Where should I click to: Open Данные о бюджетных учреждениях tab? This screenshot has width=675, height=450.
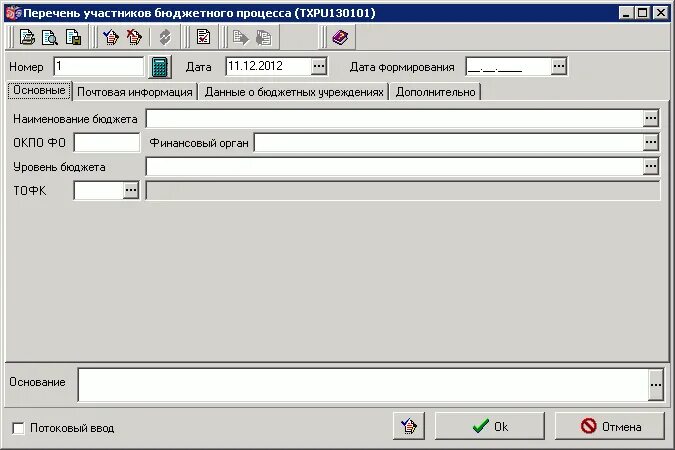tap(294, 92)
